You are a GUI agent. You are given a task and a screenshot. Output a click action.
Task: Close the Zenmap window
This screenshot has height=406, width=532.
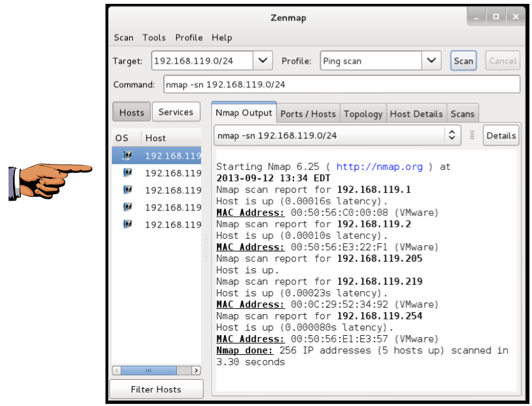click(x=516, y=16)
